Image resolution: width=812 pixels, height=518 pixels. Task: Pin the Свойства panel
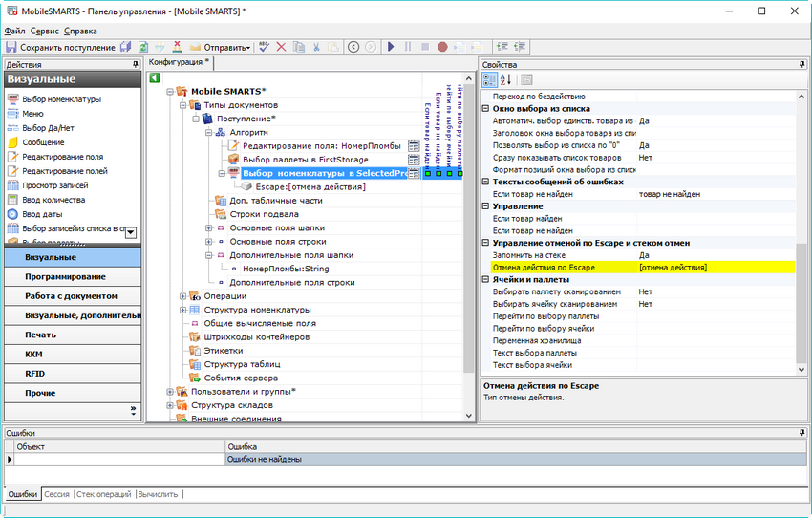coord(801,65)
